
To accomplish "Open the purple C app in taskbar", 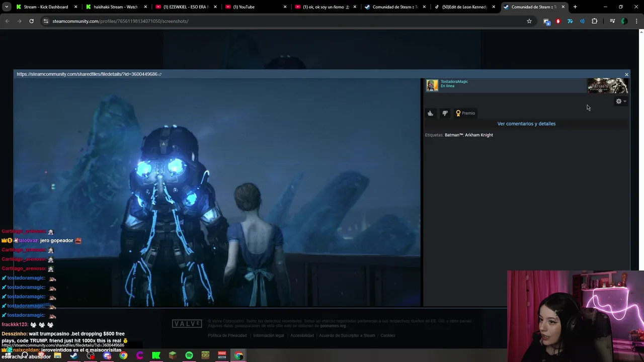I will (140, 355).
